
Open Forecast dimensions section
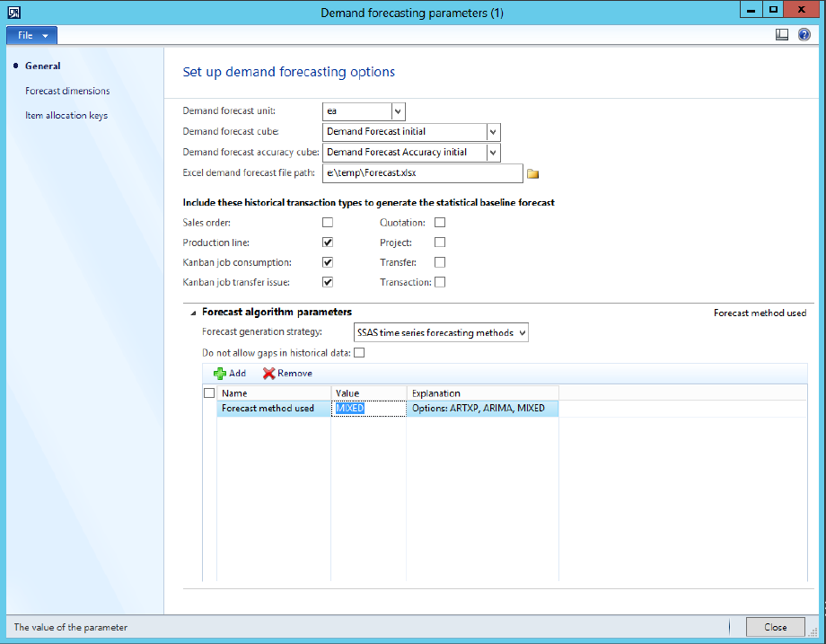pyautogui.click(x=67, y=91)
